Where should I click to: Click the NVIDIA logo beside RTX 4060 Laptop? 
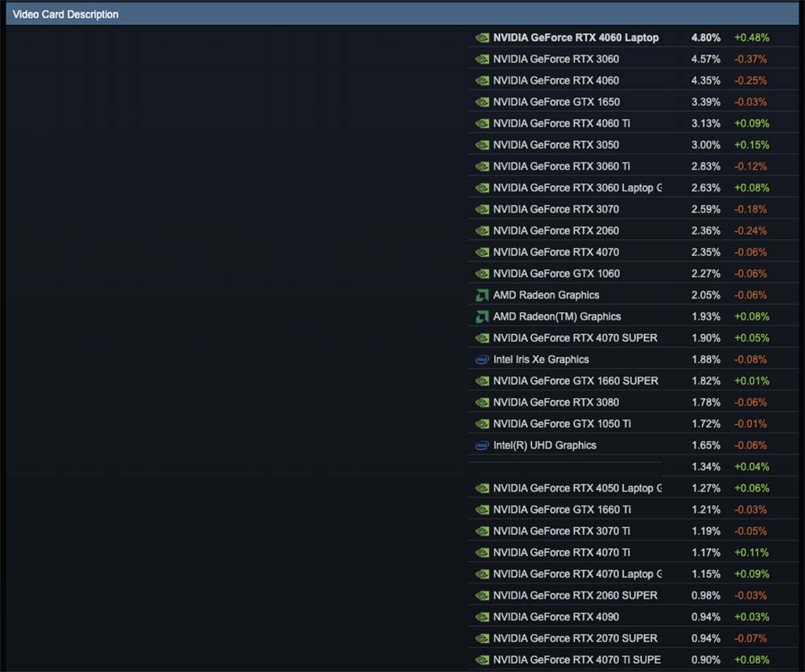(x=482, y=38)
